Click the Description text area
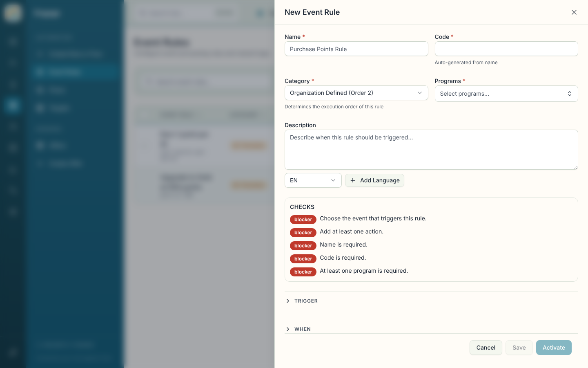Viewport: 588px width, 368px height. coord(431,150)
